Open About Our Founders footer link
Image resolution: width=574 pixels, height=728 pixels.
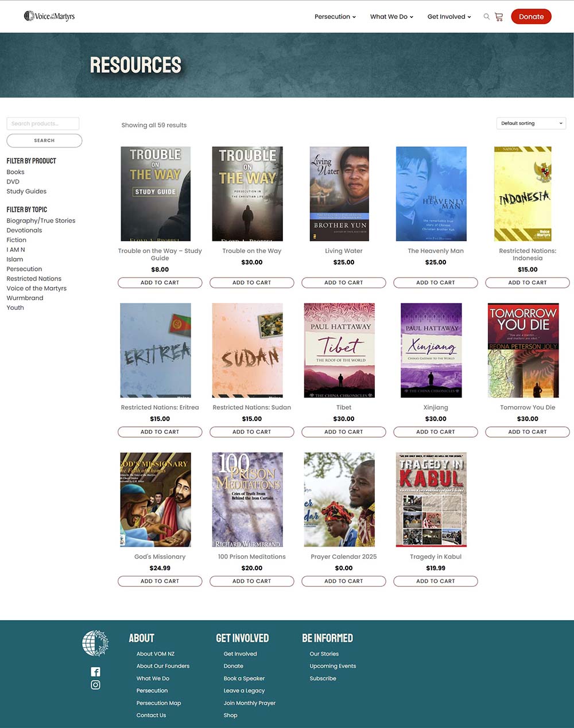(163, 666)
